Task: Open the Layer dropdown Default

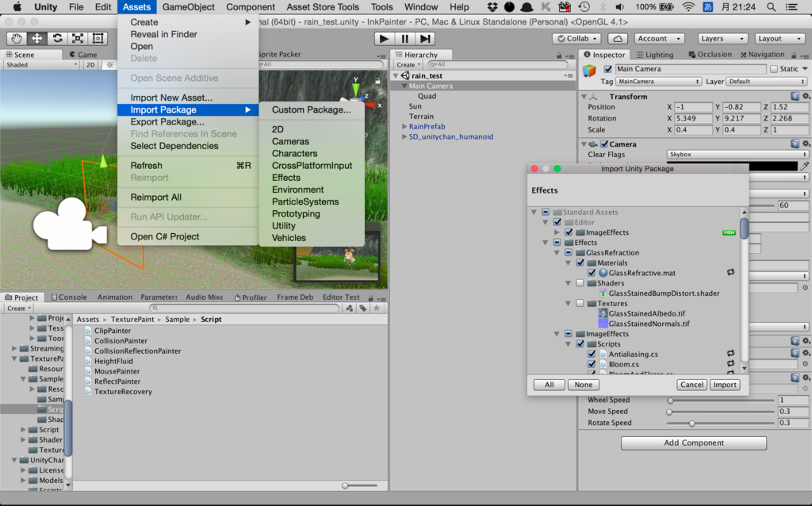Action: click(767, 82)
